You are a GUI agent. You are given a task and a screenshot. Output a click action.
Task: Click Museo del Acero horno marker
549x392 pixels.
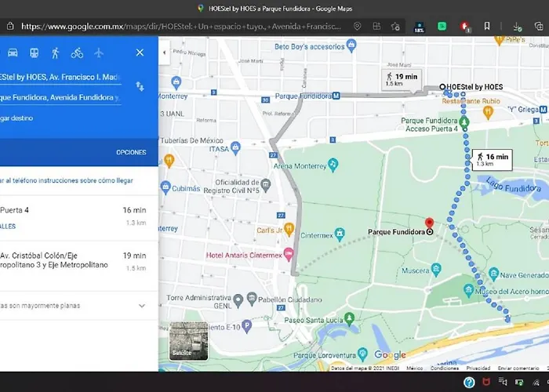click(468, 291)
